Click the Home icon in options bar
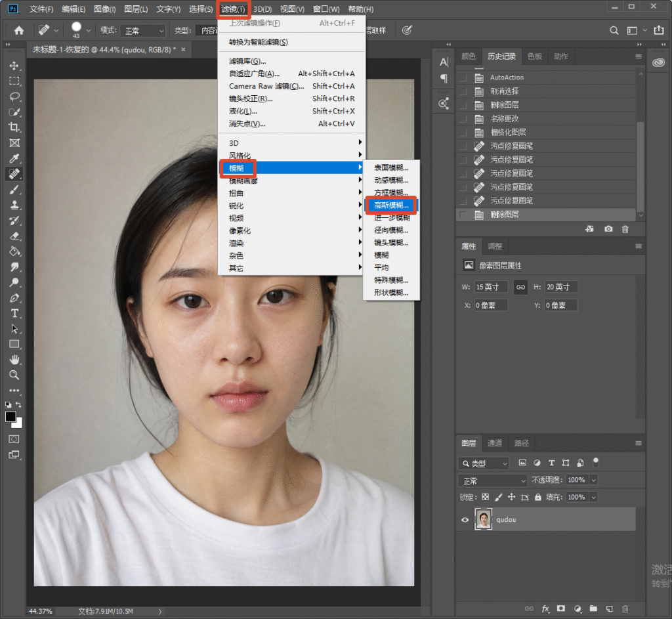This screenshot has width=672, height=619. (19, 30)
